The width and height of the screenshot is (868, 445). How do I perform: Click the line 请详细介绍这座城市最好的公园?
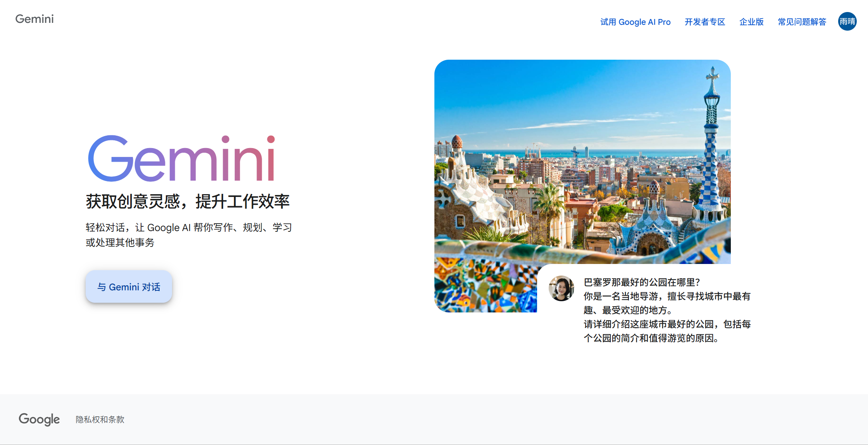667,331
